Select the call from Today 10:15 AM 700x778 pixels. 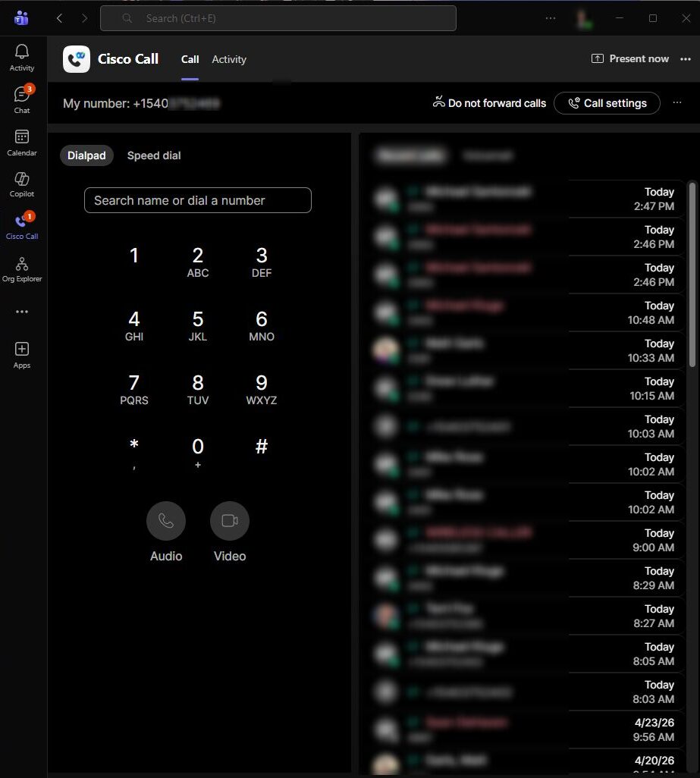[x=526, y=388]
